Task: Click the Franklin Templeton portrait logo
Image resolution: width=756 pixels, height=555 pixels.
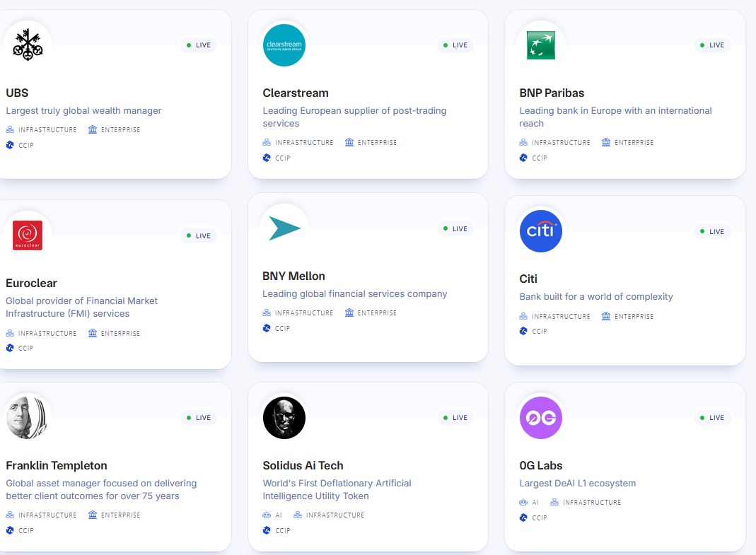Action: pyautogui.click(x=28, y=418)
